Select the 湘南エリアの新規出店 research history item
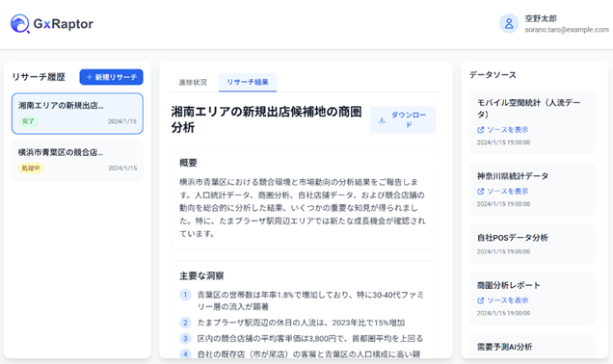This screenshot has height=364, width=613. [x=77, y=114]
